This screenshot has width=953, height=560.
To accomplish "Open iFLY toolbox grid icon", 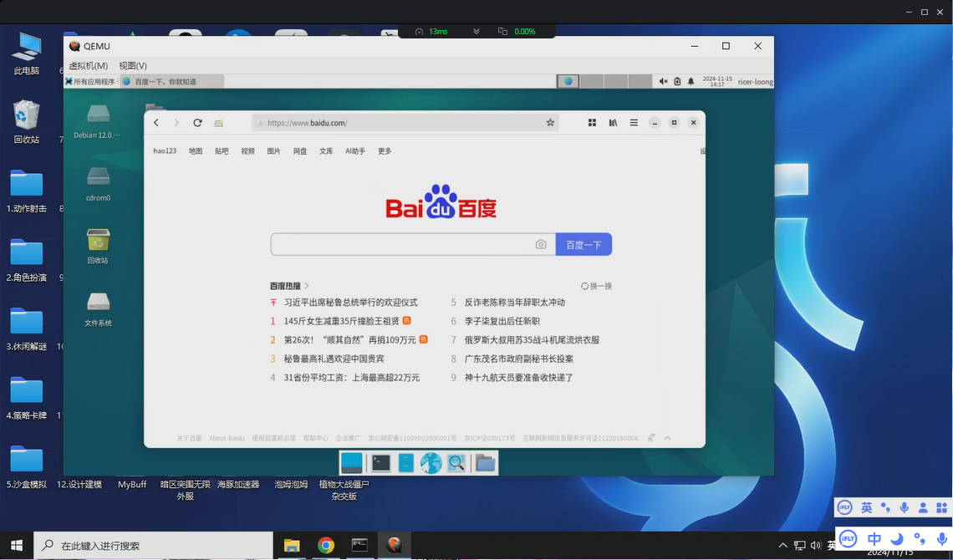I will pos(941,508).
